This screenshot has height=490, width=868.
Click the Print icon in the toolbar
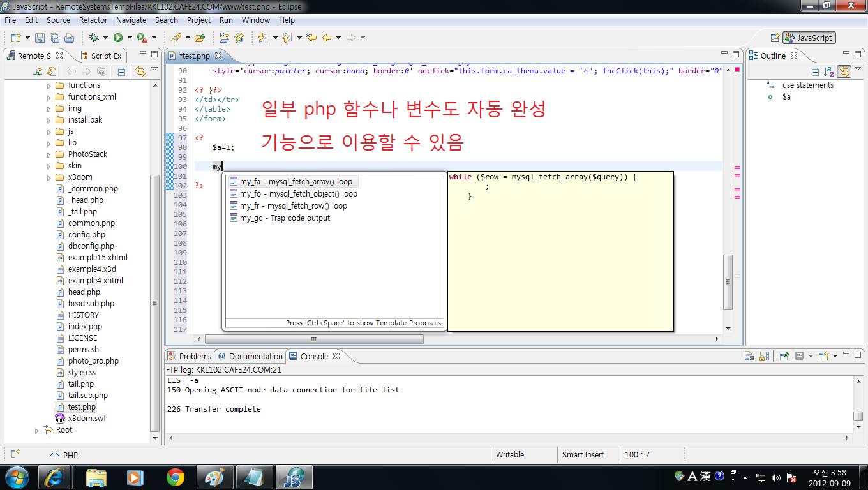click(x=69, y=38)
